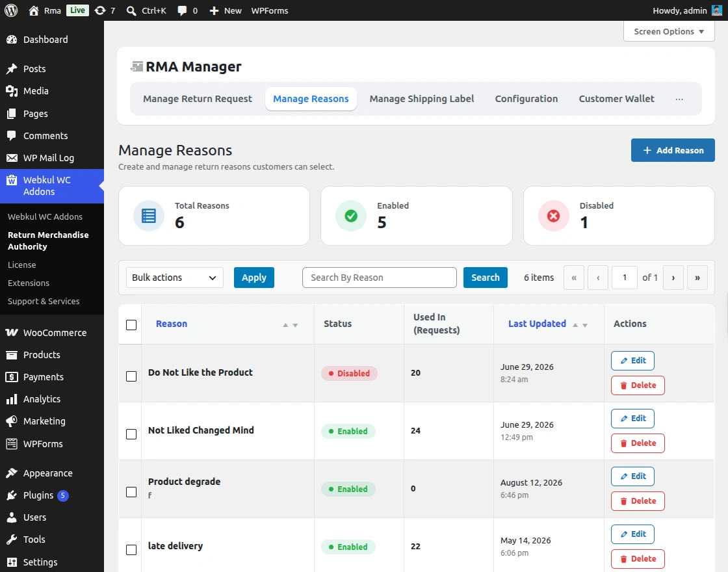This screenshot has height=572, width=728.
Task: Click the Marketing megaphone icon
Action: pos(12,421)
